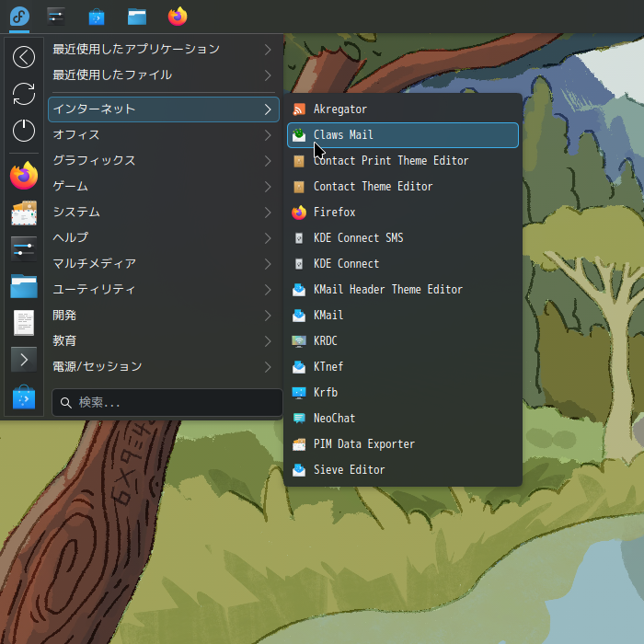The image size is (644, 644).
Task: Click the KRDC remote desktop icon
Action: click(299, 341)
